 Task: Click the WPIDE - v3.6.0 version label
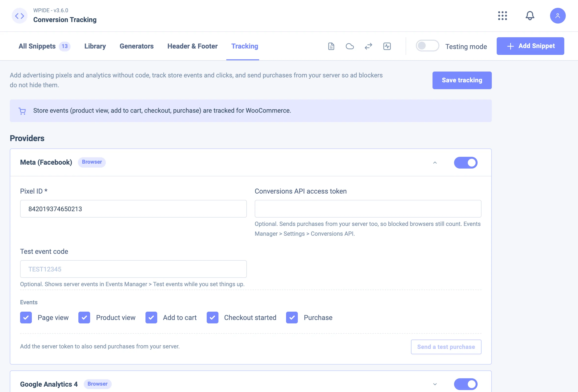[x=51, y=11]
